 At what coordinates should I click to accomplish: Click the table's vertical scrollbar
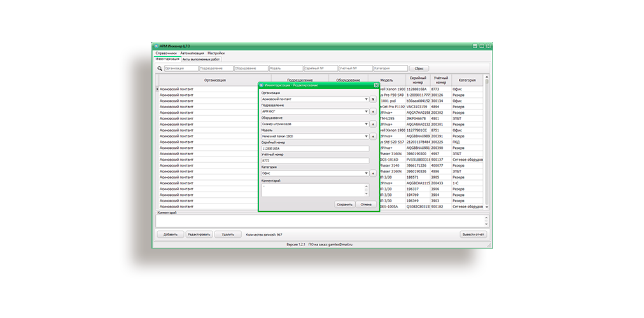coord(487,140)
